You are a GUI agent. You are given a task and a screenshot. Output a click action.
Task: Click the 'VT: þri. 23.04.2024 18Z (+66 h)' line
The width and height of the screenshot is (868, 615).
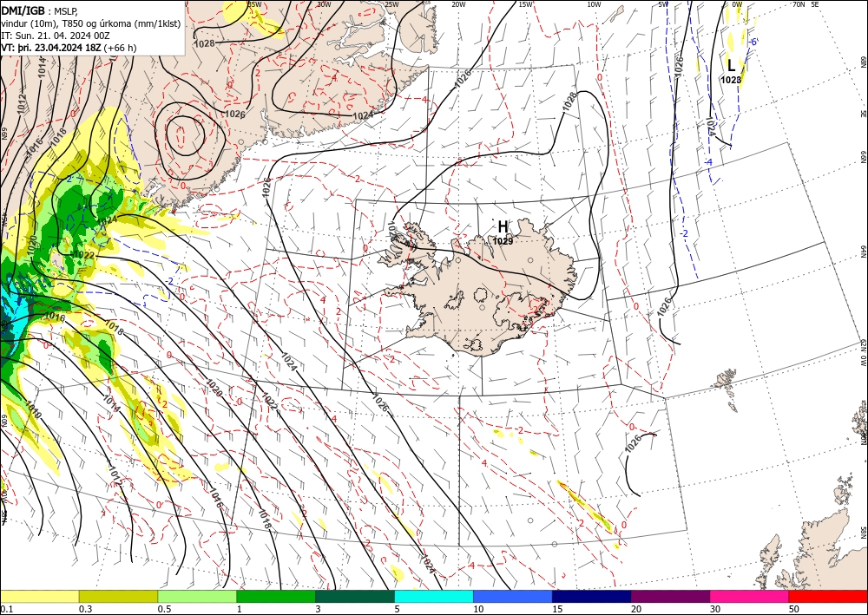(x=69, y=48)
